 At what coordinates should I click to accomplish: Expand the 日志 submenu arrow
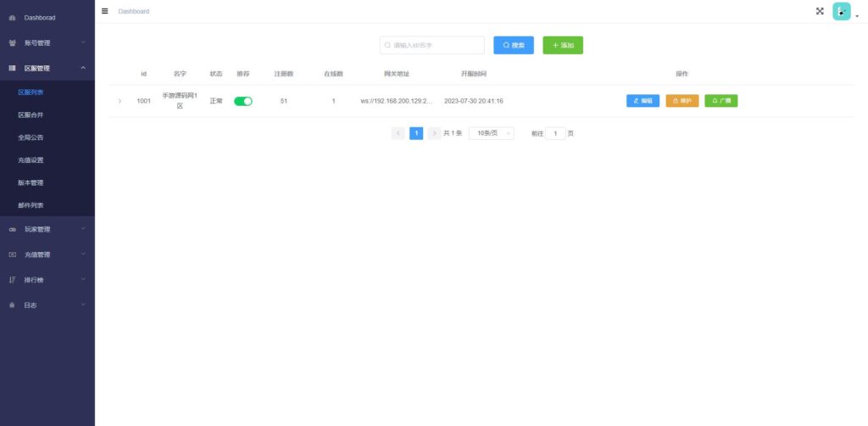(83, 305)
